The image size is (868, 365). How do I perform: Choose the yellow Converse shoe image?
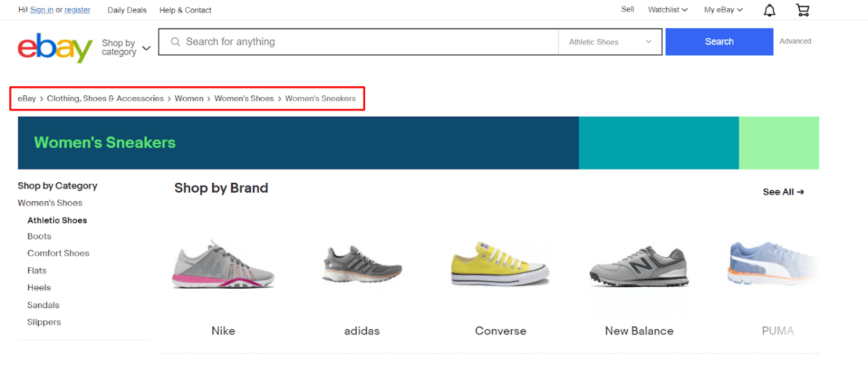500,264
